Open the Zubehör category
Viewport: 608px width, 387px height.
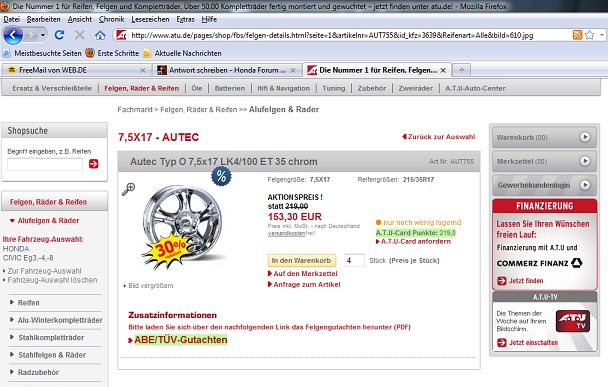pos(371,88)
